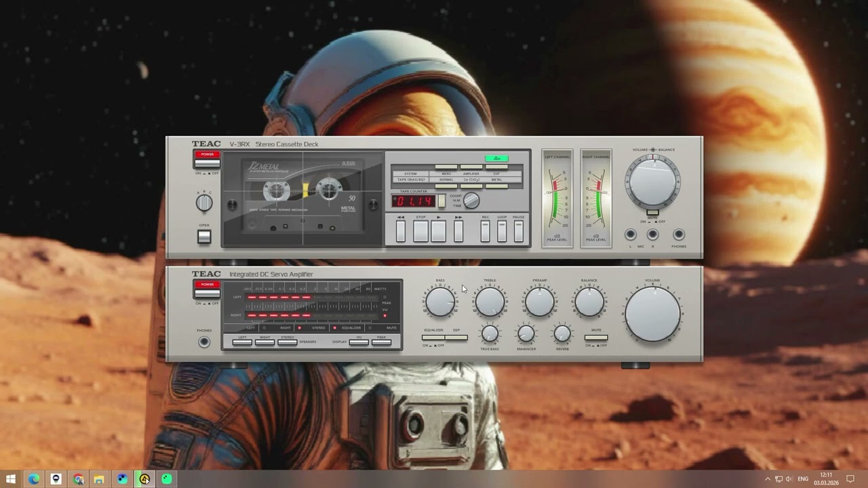Image resolution: width=868 pixels, height=488 pixels.
Task: Click the amplifier PHONES jack
Action: pyautogui.click(x=204, y=342)
